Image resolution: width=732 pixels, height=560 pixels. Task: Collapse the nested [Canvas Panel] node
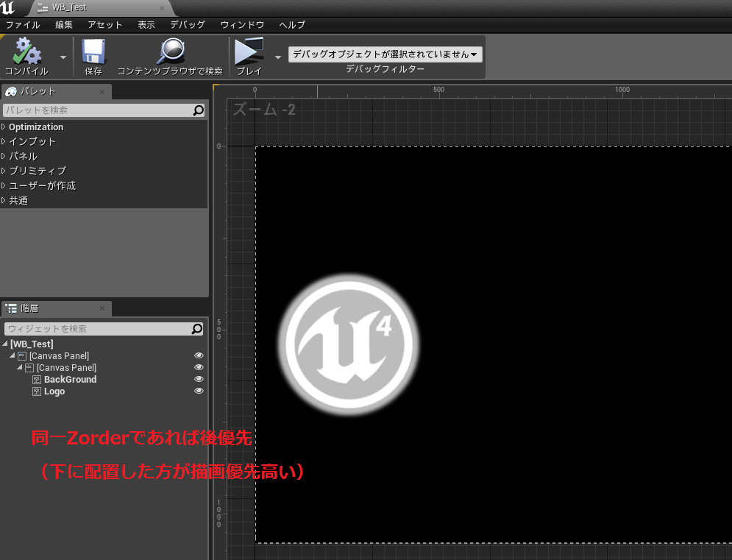(20, 368)
